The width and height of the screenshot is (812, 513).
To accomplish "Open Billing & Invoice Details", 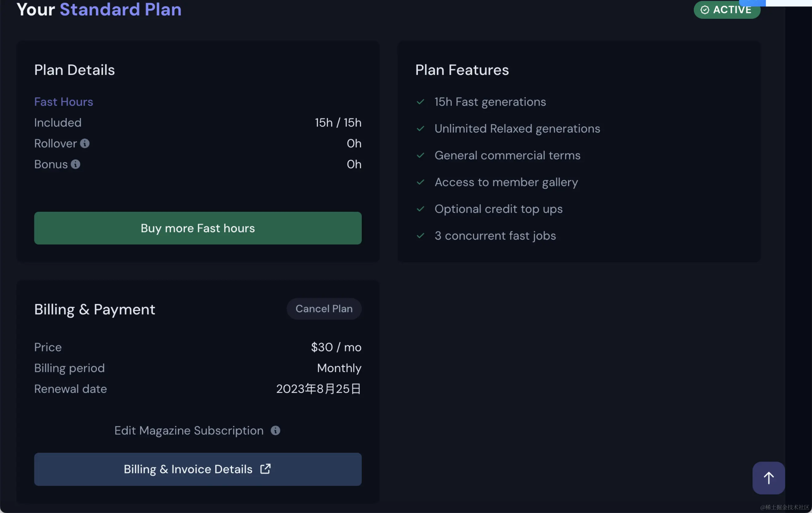I will point(197,469).
